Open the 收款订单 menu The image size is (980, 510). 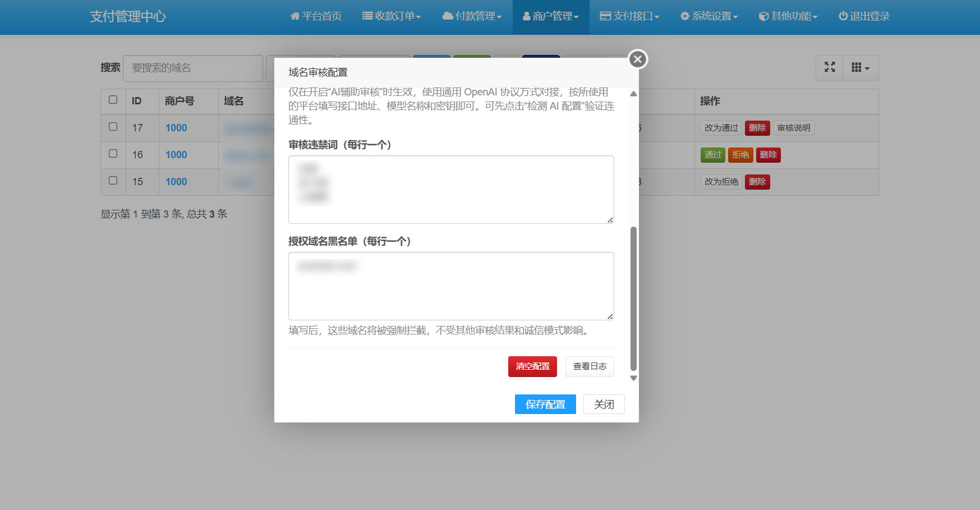392,16
